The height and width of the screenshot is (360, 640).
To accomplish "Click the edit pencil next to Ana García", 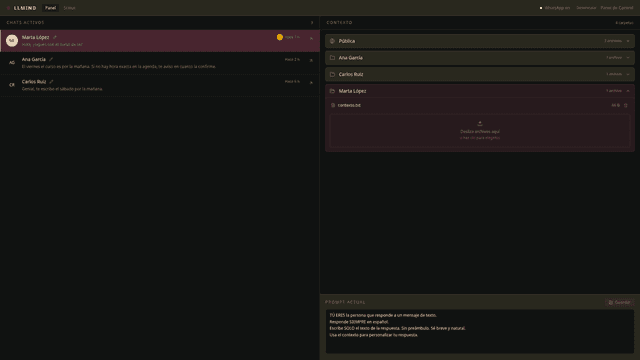I will click(x=51, y=59).
